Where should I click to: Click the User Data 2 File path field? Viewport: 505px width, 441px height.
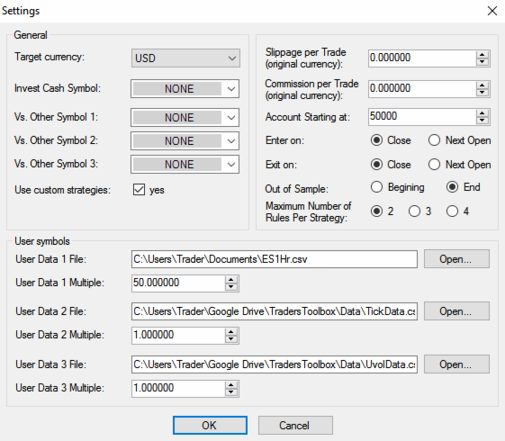coord(274,311)
